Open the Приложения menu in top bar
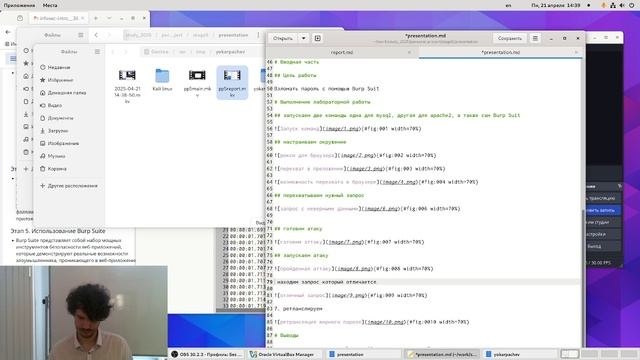The width and height of the screenshot is (640, 360). click(x=19, y=5)
